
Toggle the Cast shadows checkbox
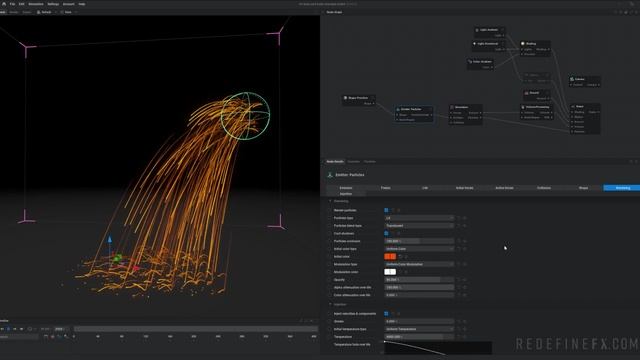pyautogui.click(x=386, y=233)
